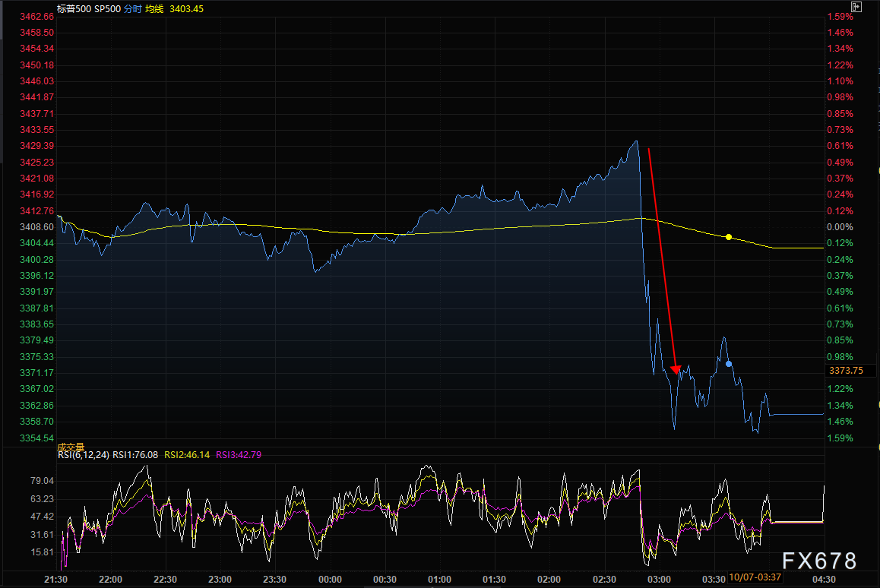Click the 成交量 volume label
Screen dimensions: 880x588
click(73, 447)
